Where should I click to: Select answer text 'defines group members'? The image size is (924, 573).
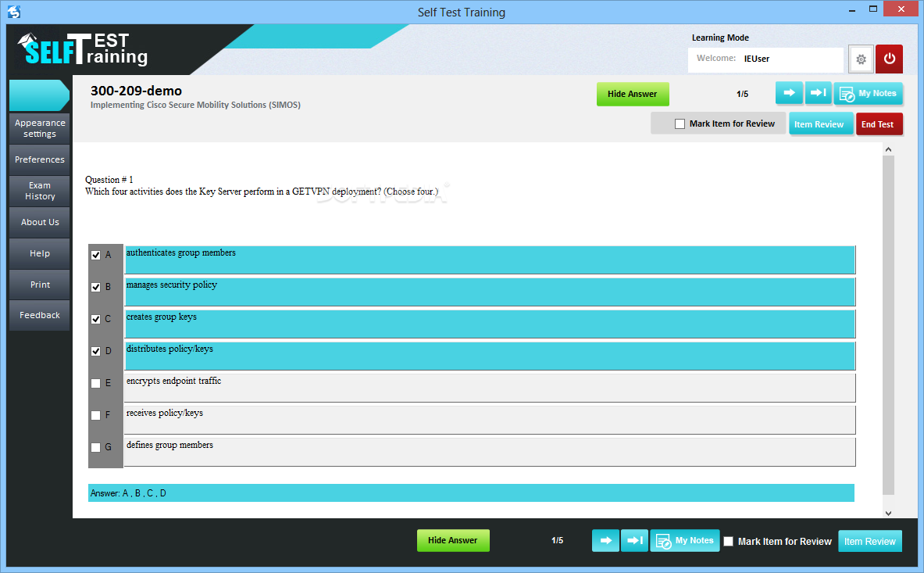[169, 445]
